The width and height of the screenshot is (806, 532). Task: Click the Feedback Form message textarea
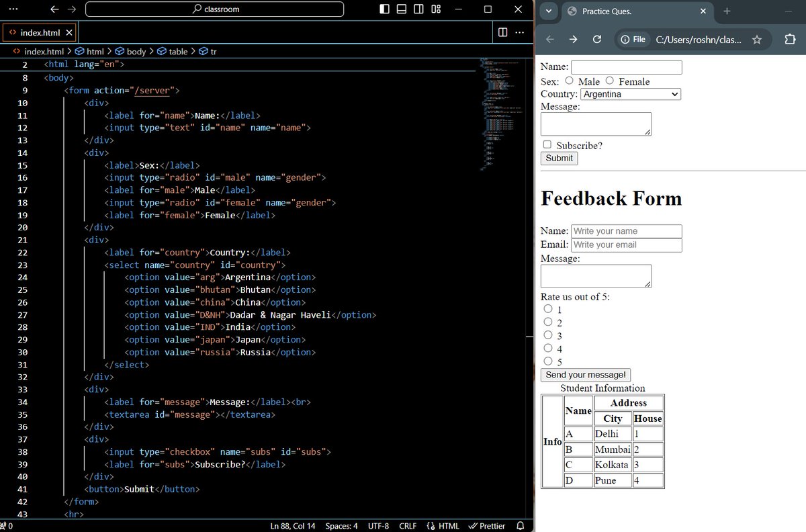(x=596, y=276)
